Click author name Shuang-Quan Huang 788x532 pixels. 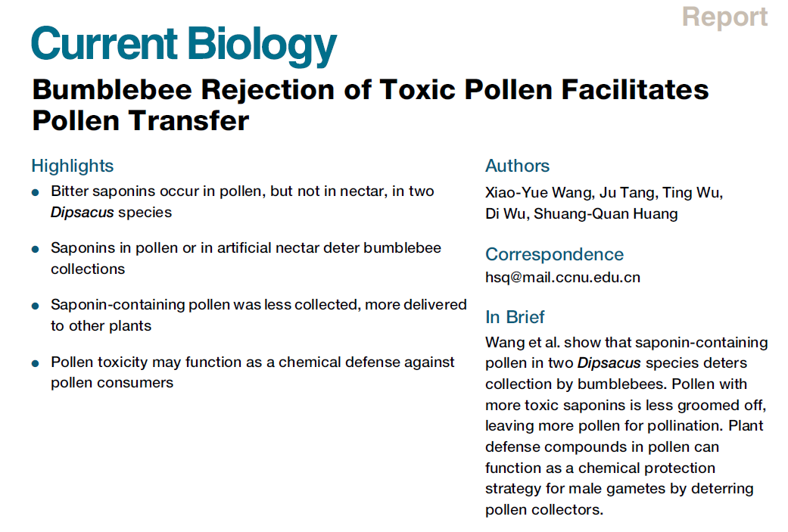point(606,213)
